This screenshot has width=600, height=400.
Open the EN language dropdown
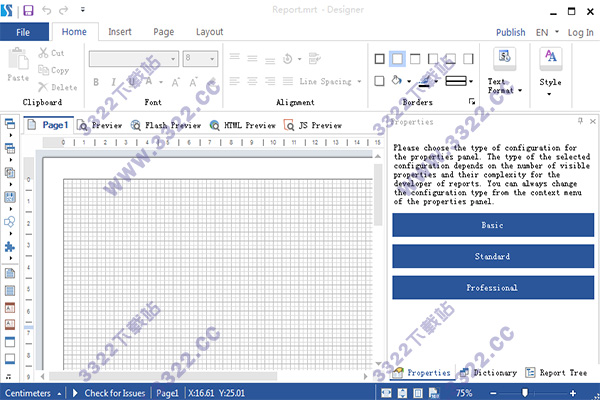tap(546, 32)
